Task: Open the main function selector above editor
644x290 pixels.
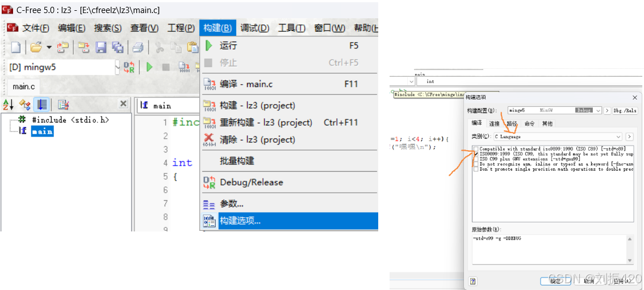Action: point(168,106)
